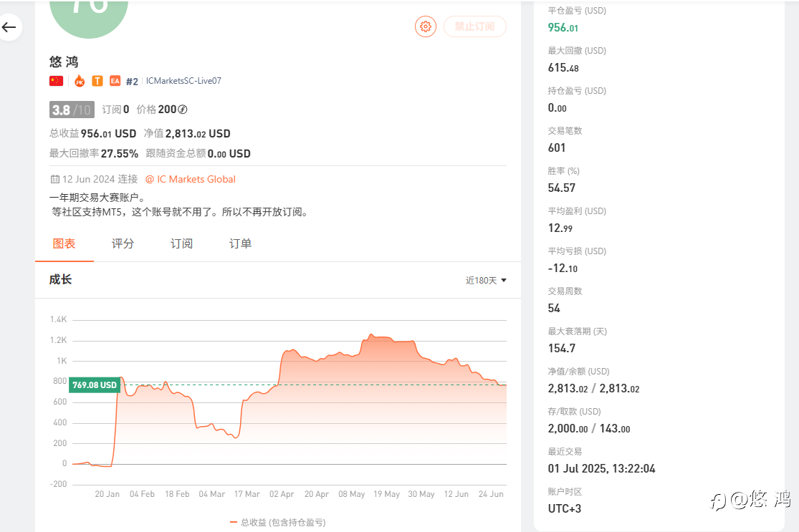Click the username 悠 鸿
This screenshot has height=532, width=799.
click(64, 62)
